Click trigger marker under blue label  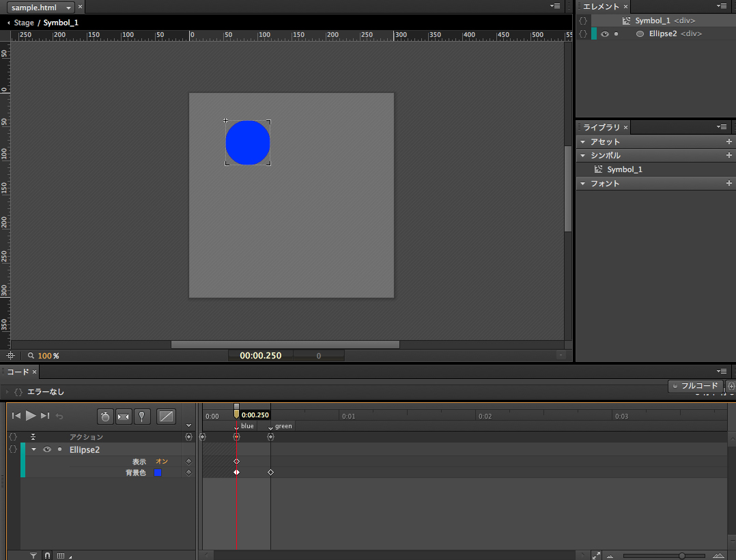tap(236, 436)
